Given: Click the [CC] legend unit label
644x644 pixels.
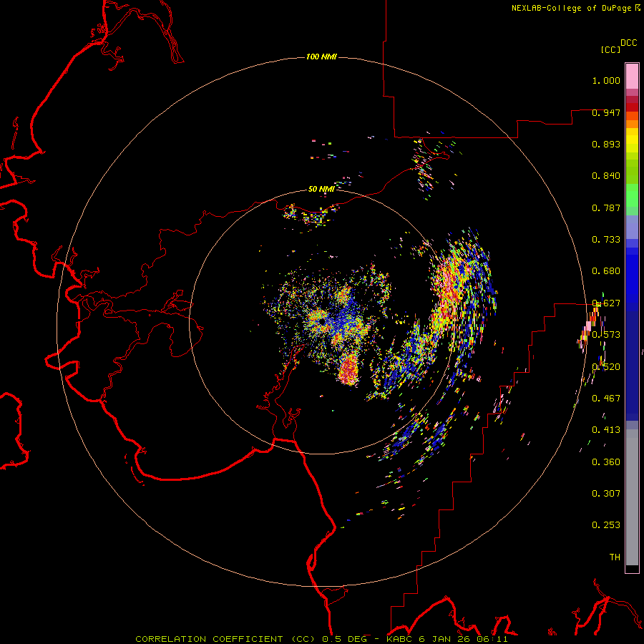Looking at the screenshot, I should [610, 49].
